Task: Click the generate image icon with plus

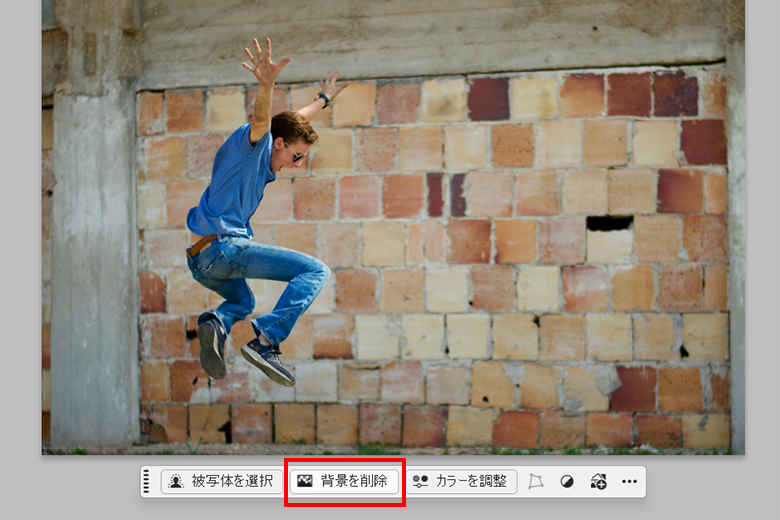Action: (x=598, y=481)
